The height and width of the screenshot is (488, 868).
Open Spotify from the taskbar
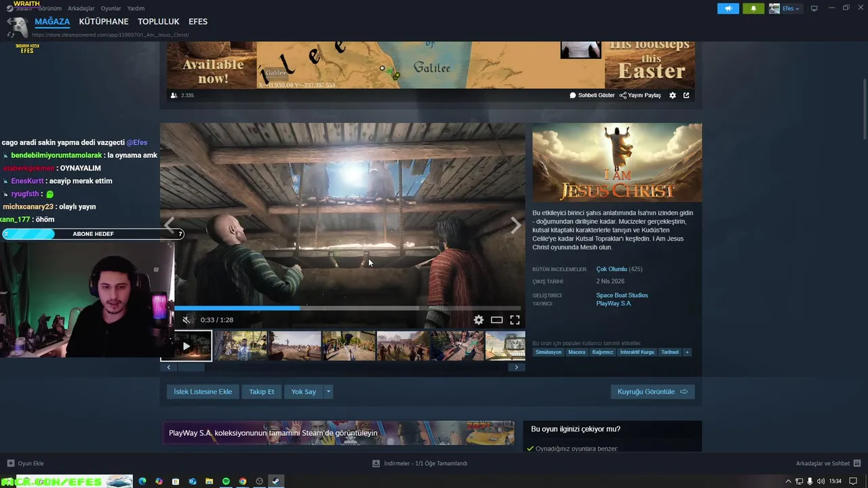(x=226, y=481)
